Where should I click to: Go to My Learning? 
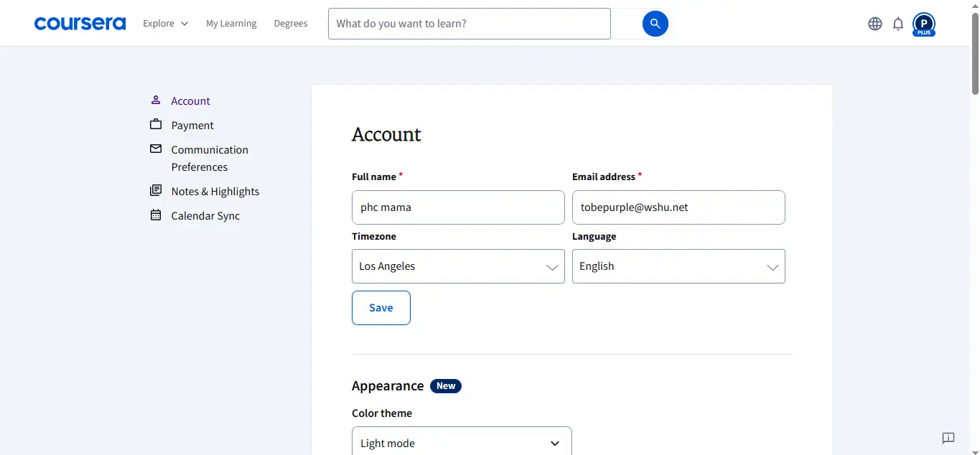(x=231, y=24)
